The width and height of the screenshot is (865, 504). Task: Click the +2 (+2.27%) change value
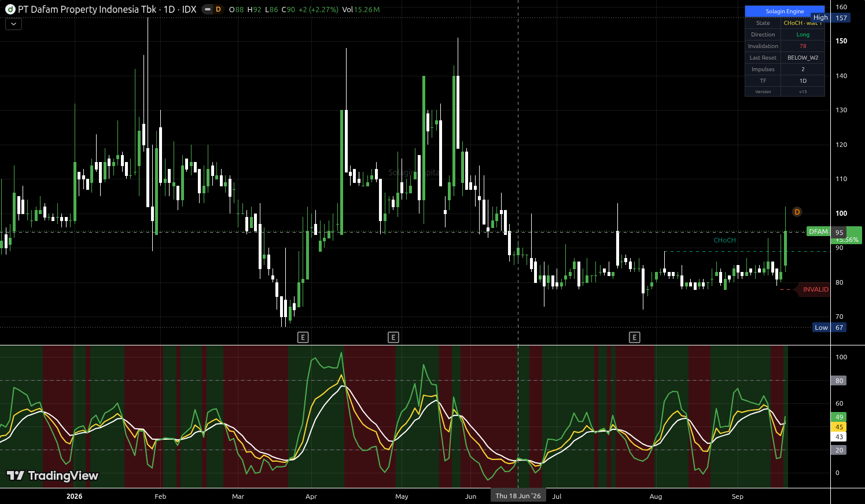pyautogui.click(x=318, y=9)
